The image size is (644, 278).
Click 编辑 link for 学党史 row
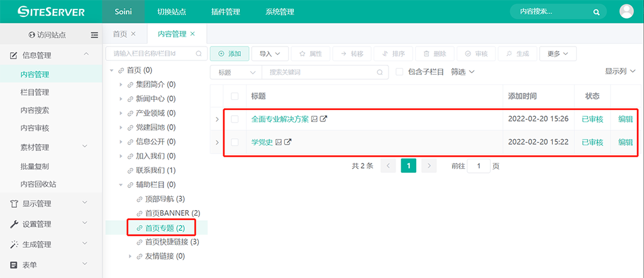pos(625,142)
